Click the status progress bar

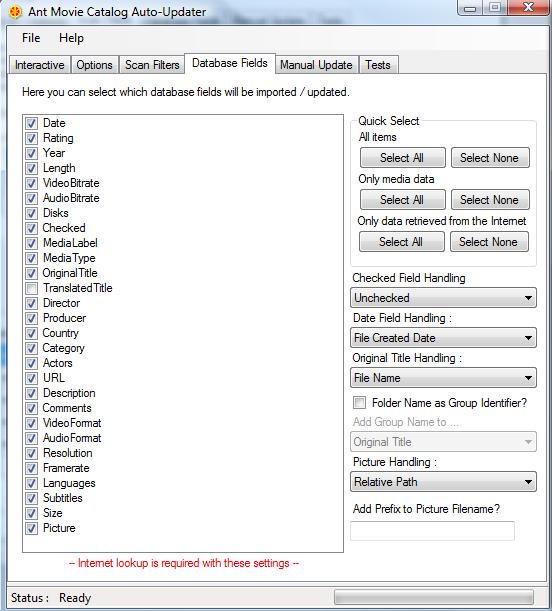434,597
